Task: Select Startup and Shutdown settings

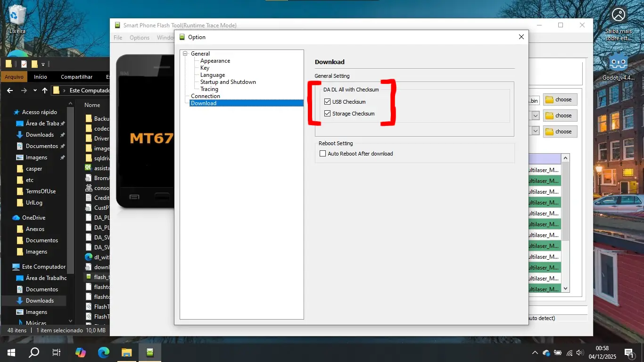Action: pos(228,82)
